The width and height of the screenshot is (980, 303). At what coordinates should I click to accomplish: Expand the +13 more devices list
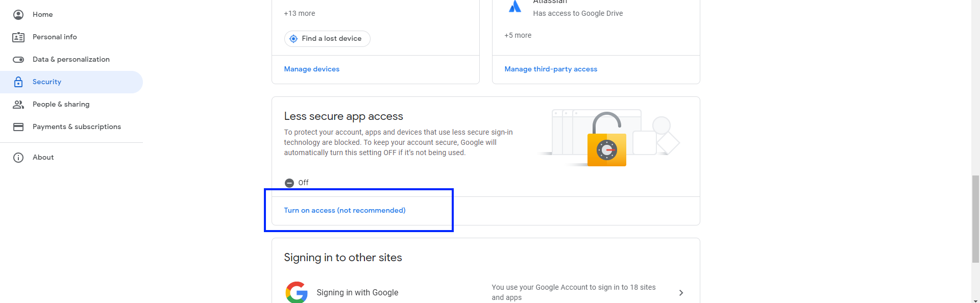(300, 13)
